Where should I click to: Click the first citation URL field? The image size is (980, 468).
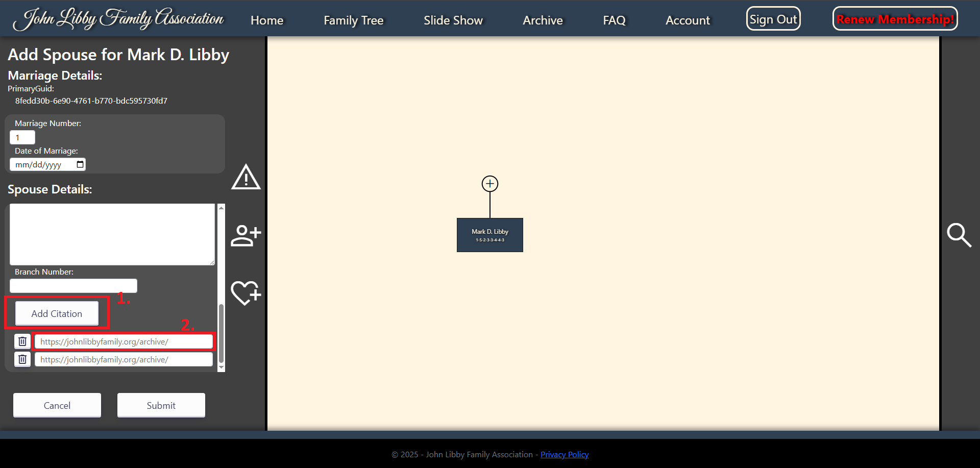(124, 341)
